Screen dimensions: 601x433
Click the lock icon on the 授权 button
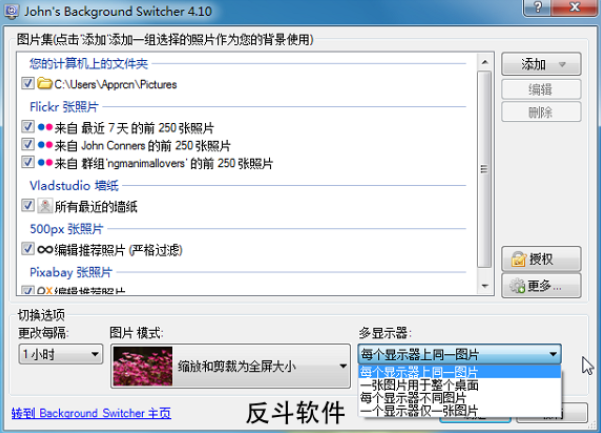518,260
